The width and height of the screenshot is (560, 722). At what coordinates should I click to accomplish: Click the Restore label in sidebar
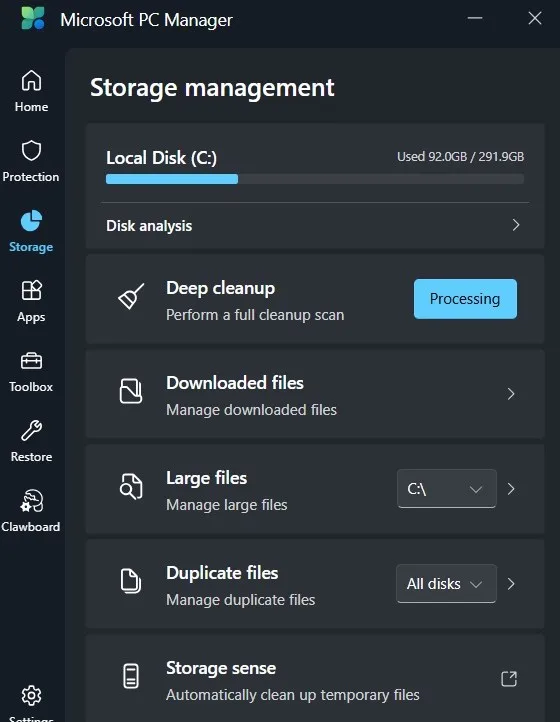point(31,457)
